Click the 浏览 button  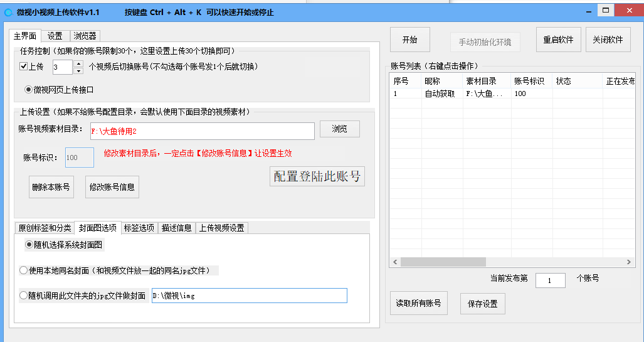coord(340,129)
